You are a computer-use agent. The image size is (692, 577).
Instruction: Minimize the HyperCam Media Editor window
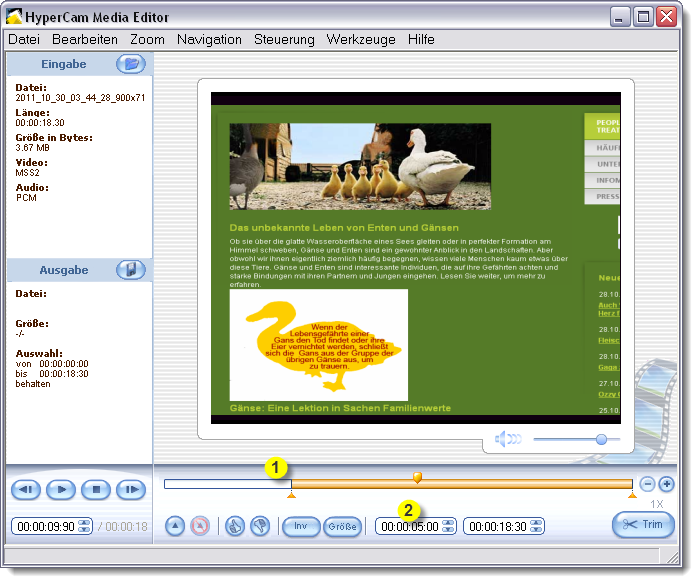click(x=620, y=17)
